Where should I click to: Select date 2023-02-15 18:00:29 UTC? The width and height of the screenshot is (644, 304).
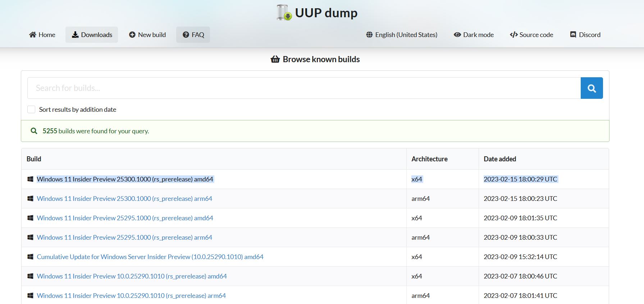pos(520,179)
